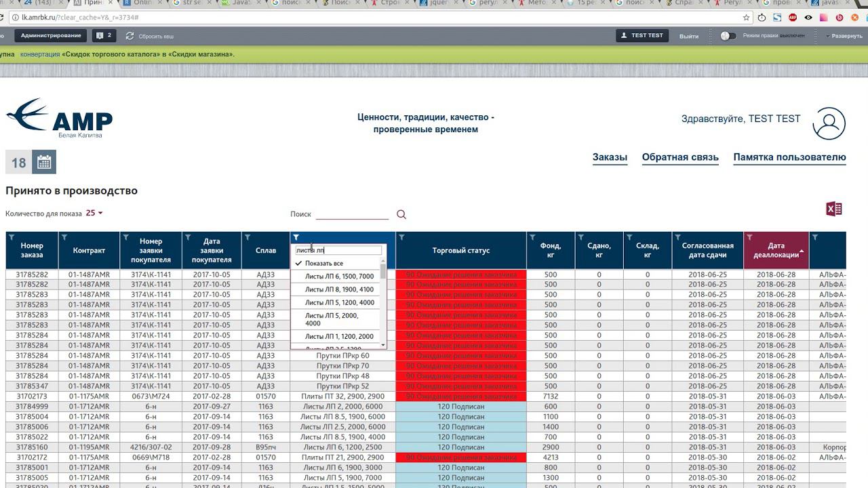
Task: Open the calendar icon next to 18
Action: (44, 162)
